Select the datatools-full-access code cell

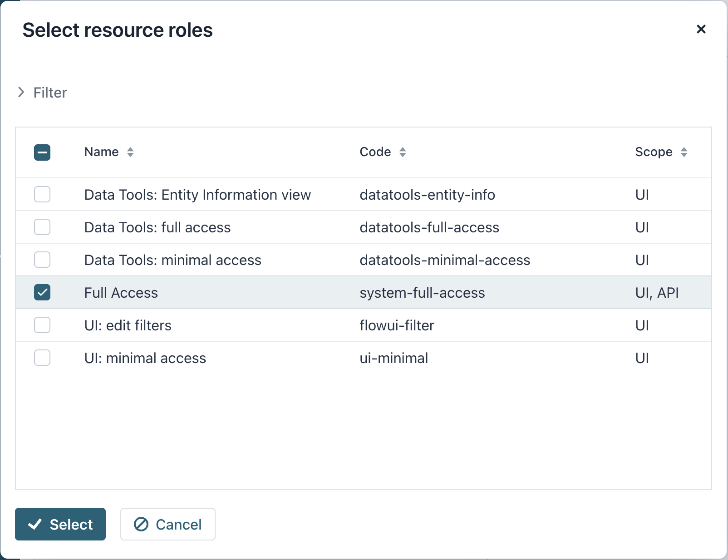coord(429,227)
